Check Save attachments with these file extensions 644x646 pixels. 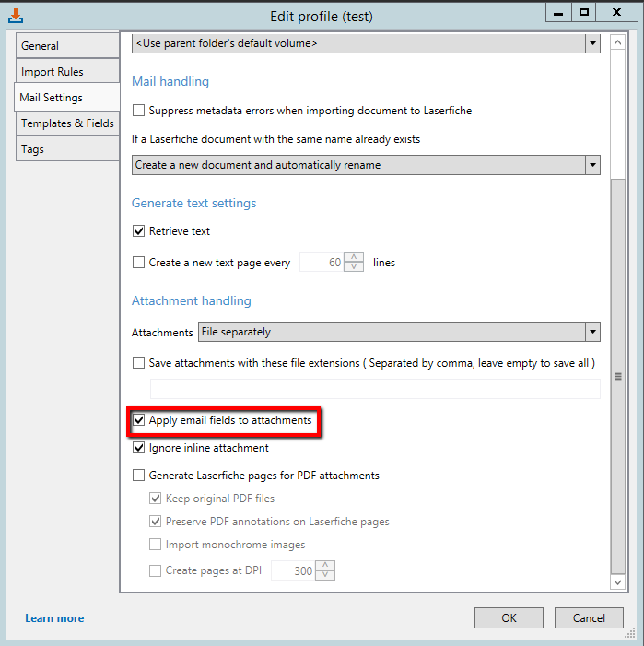pos(139,363)
